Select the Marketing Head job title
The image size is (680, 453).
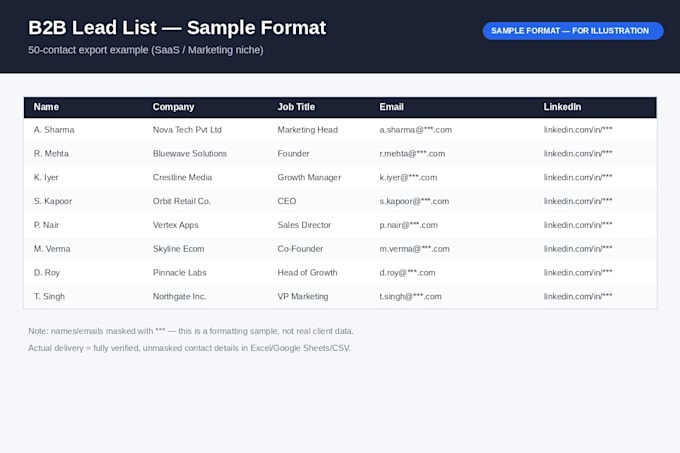308,130
